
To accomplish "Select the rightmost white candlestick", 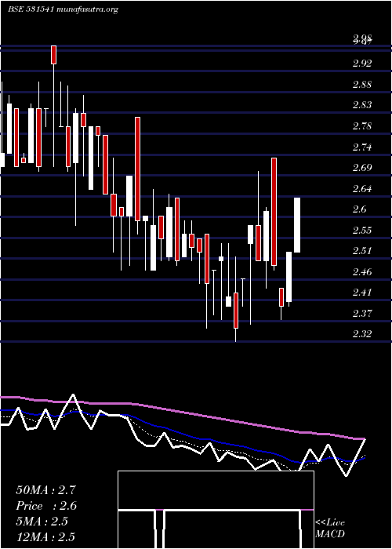I will point(297,225).
